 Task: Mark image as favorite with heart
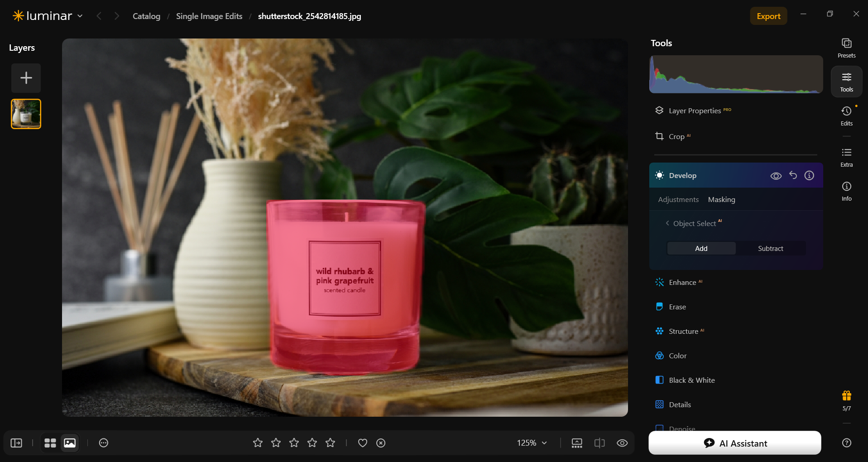363,443
